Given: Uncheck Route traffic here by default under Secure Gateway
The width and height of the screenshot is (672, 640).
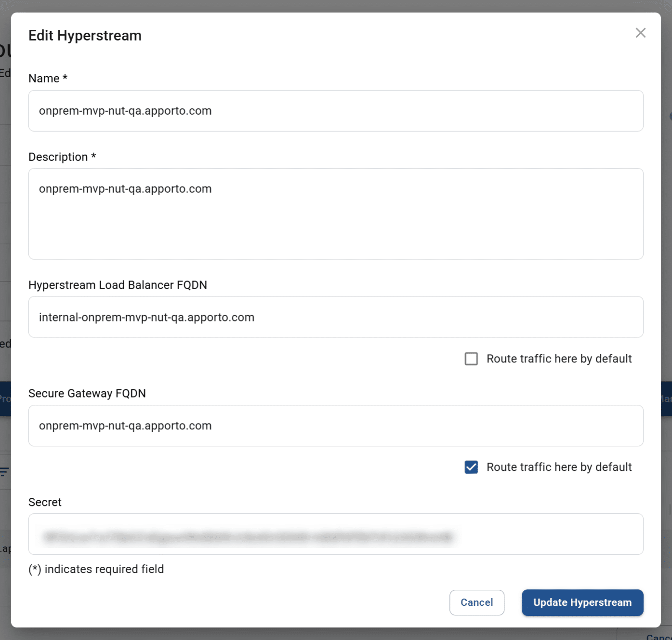Looking at the screenshot, I should pos(471,467).
